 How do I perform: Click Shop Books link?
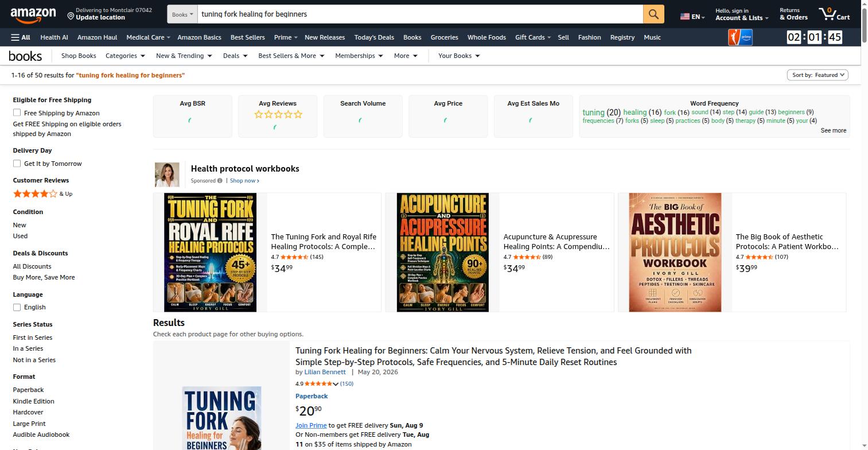tap(79, 56)
